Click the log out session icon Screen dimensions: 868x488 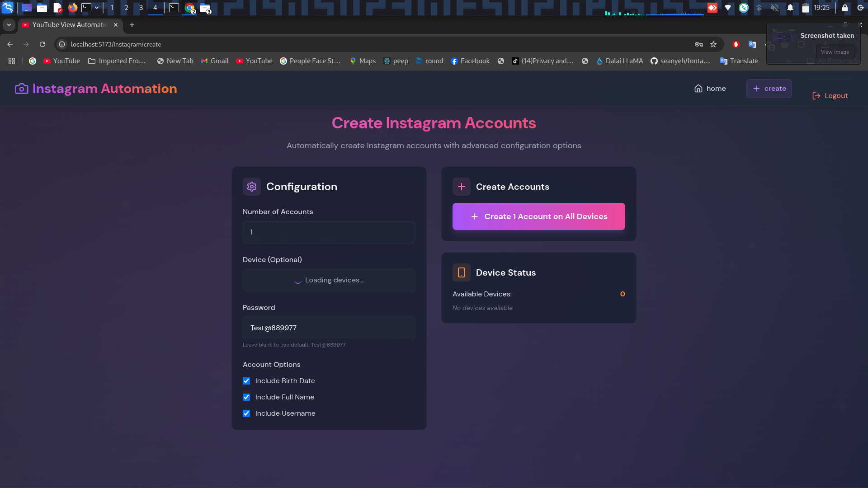coord(860,8)
